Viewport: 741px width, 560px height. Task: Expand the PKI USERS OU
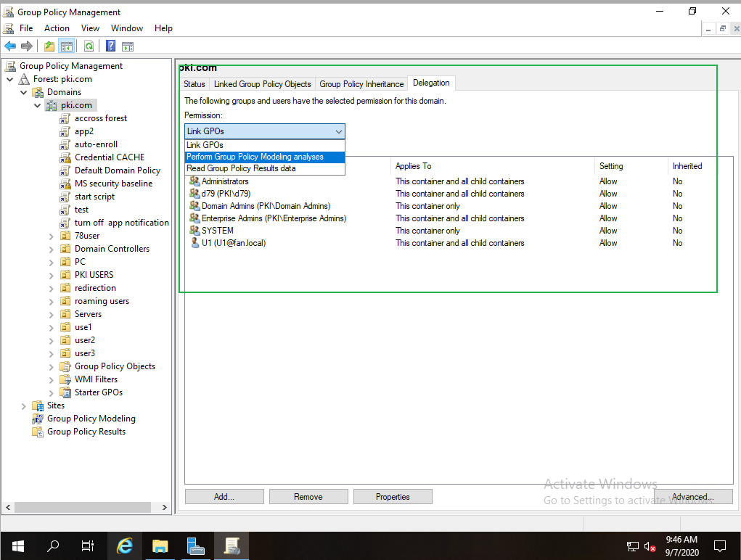tap(51, 275)
